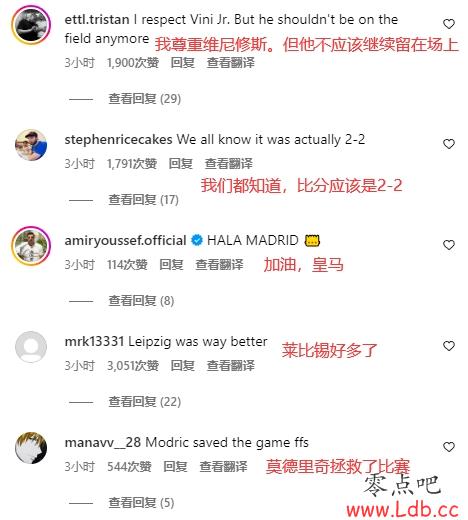The image size is (468, 520).
Task: Show 5 replies under manavv__28
Action: [x=141, y=503]
